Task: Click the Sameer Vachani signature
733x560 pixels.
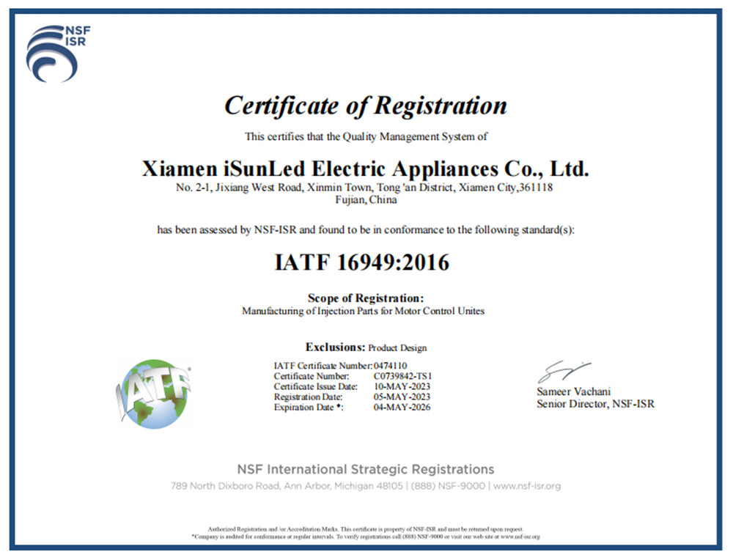Action: point(563,372)
